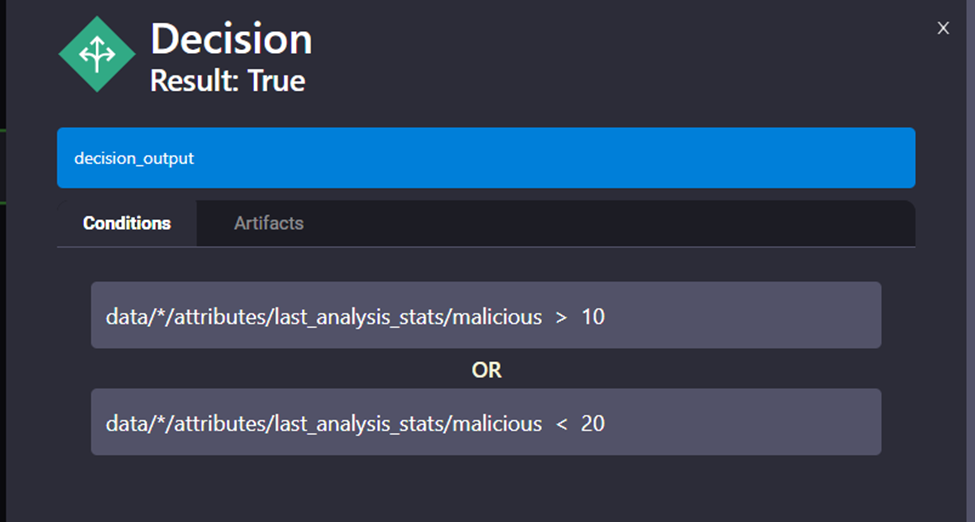Click the threshold value 10
Viewport: 975px width, 522px height.
click(593, 317)
